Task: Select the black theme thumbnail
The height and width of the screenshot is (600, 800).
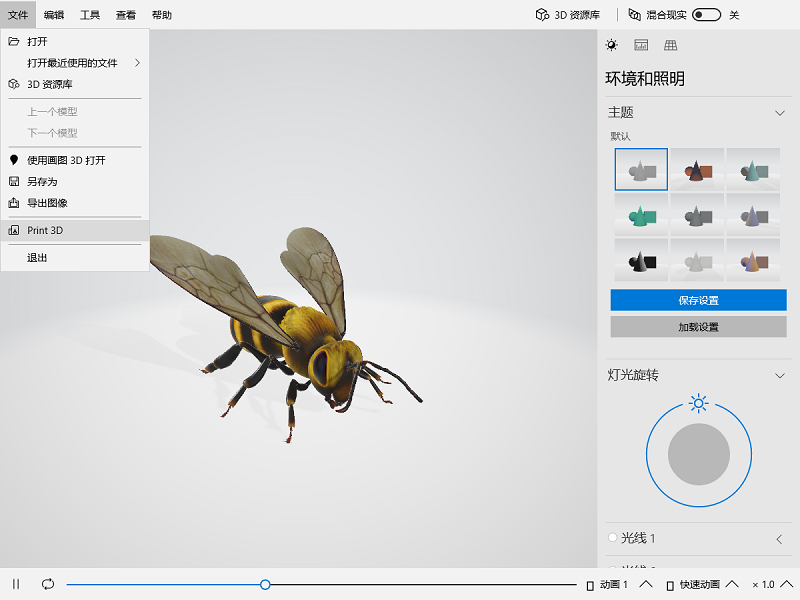Action: 641,260
